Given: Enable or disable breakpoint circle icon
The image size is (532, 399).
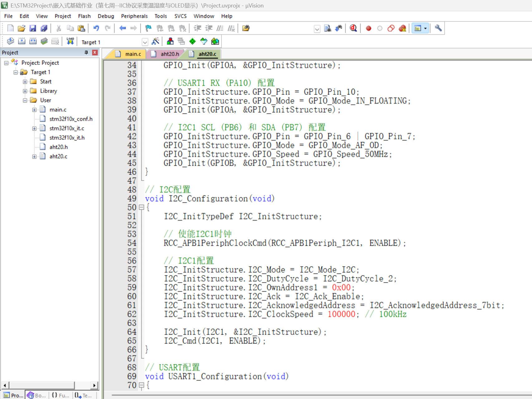Looking at the screenshot, I should 380,28.
